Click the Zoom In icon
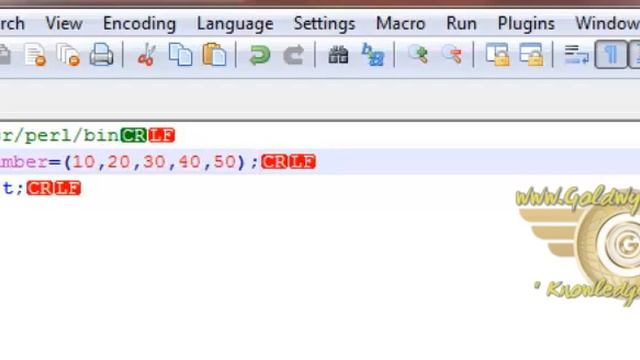This screenshot has height=360, width=640. pyautogui.click(x=418, y=54)
